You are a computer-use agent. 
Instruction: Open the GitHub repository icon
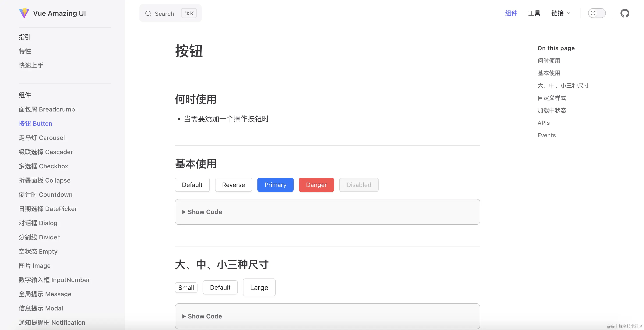[624, 13]
